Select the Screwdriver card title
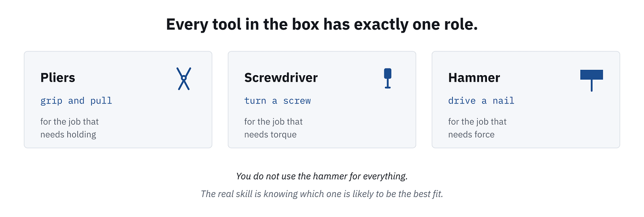 coord(281,78)
